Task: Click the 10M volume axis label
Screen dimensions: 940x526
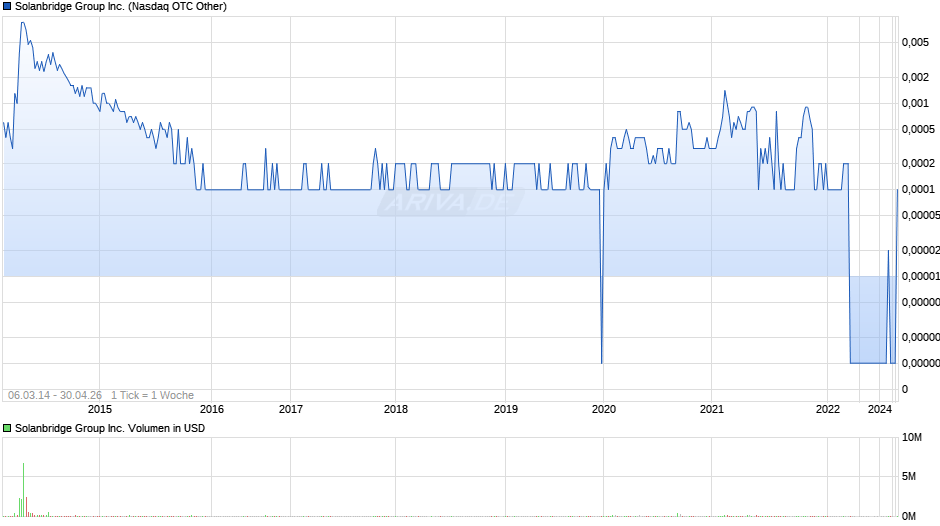Action: tap(912, 438)
